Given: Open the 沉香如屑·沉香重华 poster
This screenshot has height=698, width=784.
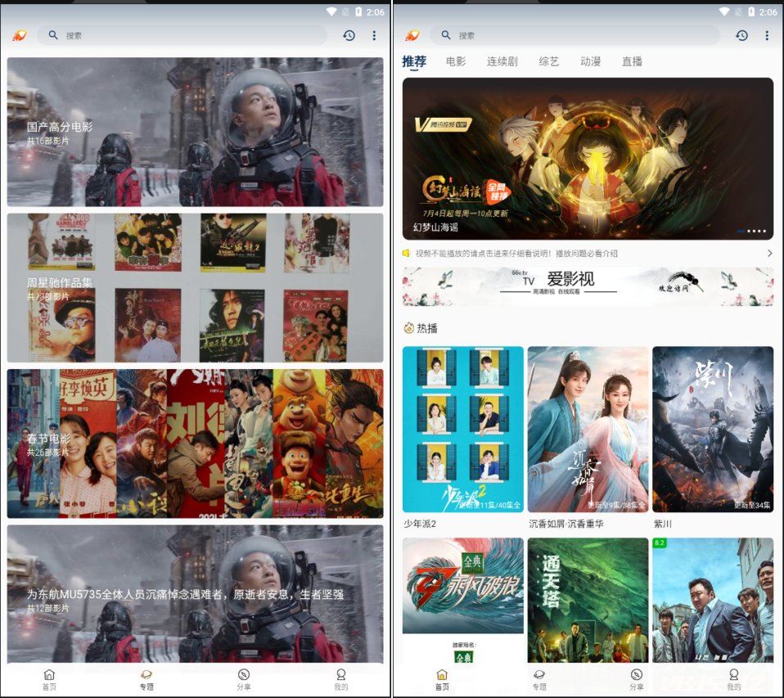Looking at the screenshot, I should 588,429.
